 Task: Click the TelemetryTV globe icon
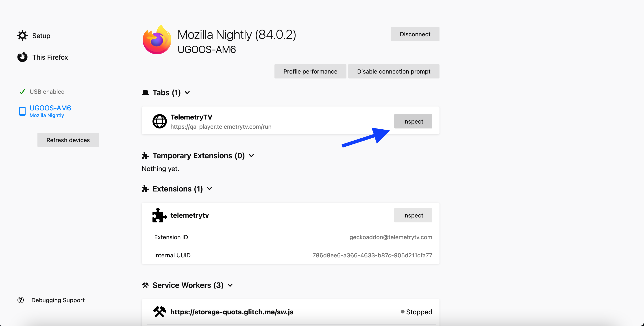coord(159,121)
